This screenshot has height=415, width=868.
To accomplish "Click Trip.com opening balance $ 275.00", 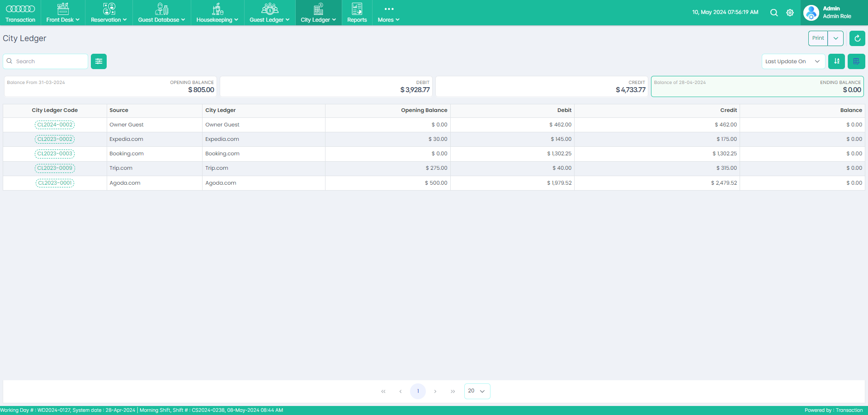I will 436,168.
